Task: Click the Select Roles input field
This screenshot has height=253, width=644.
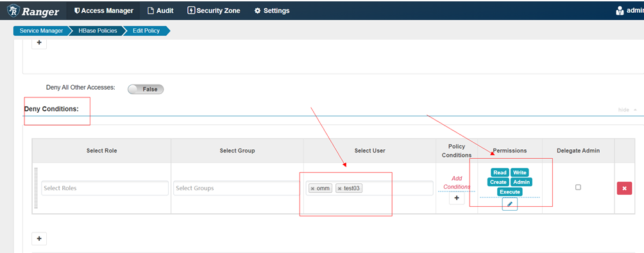Action: point(105,188)
